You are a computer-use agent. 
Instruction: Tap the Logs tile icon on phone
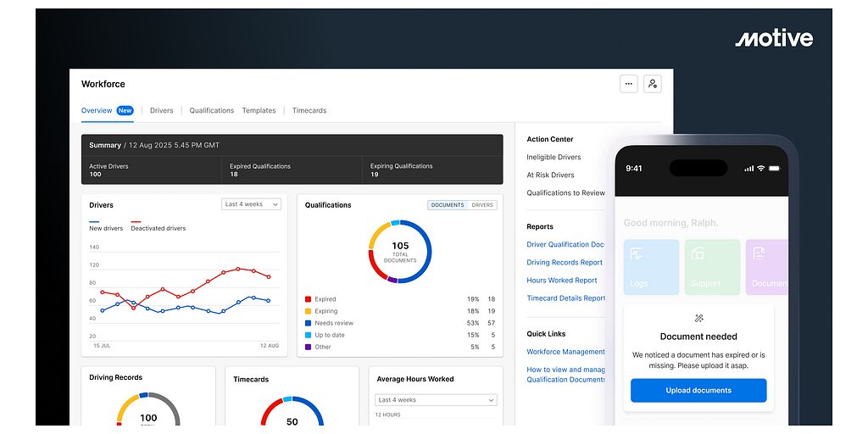[636, 254]
